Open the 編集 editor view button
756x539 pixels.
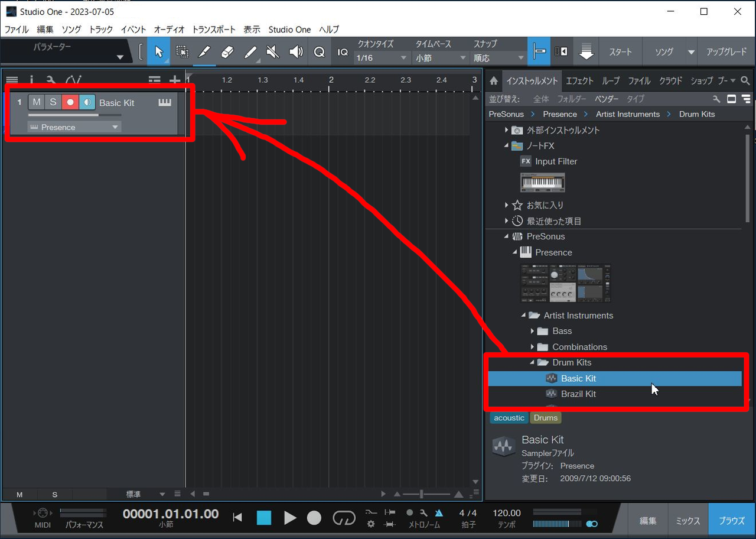(x=647, y=520)
